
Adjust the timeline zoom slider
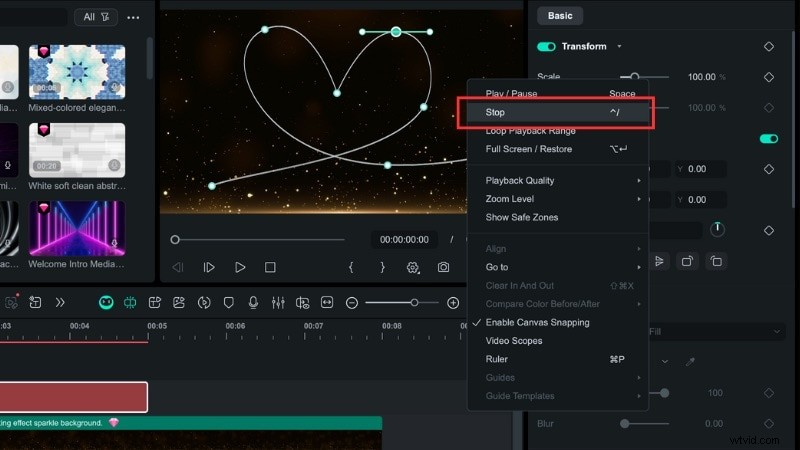(414, 303)
